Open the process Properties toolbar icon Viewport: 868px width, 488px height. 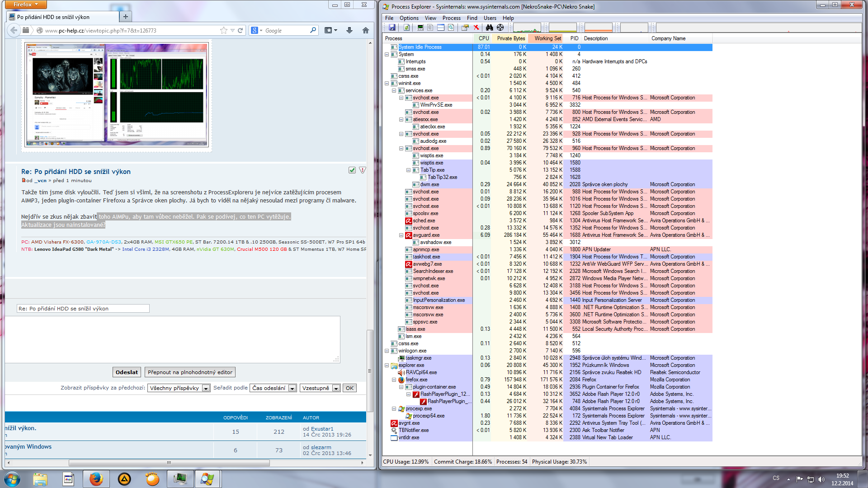pos(465,28)
